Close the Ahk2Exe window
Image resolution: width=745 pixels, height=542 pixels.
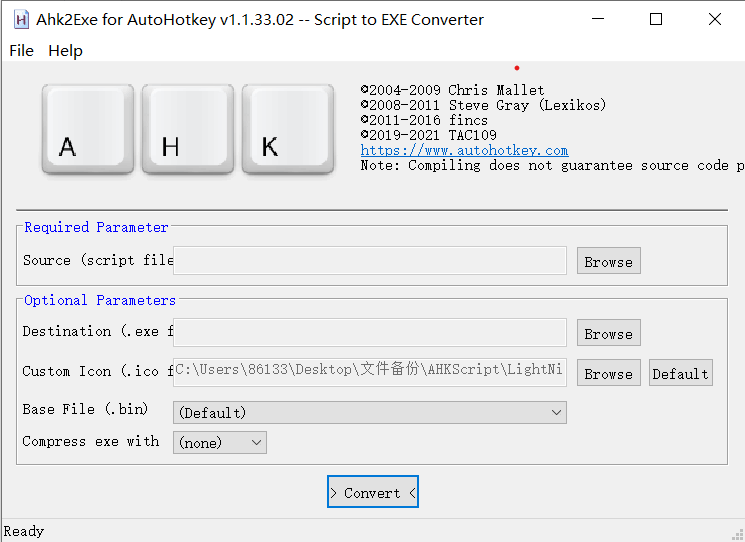tap(715, 19)
